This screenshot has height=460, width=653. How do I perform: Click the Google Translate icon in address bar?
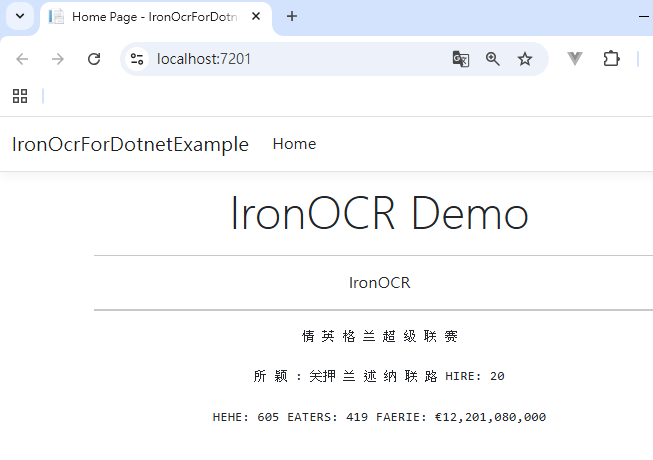(460, 59)
